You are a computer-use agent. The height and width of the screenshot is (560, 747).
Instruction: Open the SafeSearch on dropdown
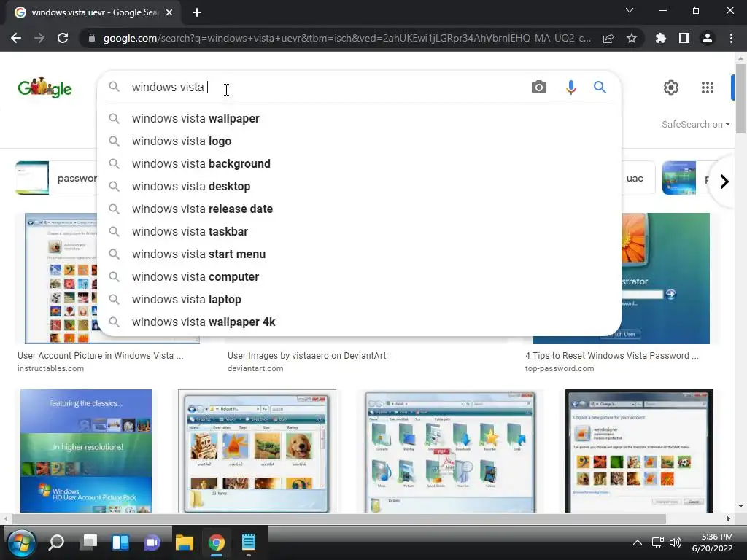695,124
